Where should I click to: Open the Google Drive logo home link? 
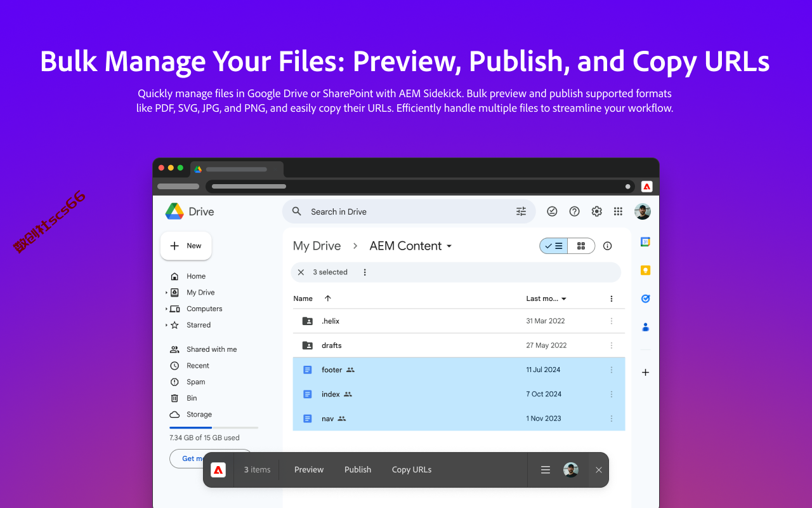point(190,211)
